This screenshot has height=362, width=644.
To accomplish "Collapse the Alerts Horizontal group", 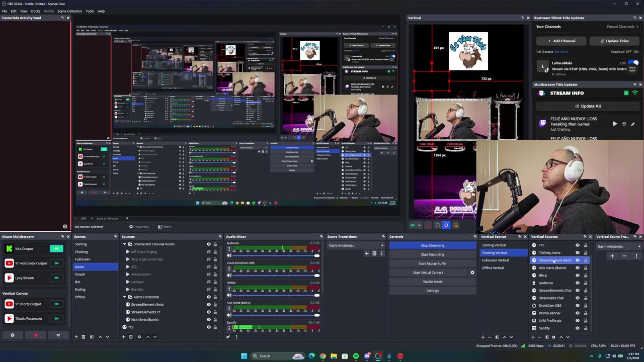I will tap(124, 297).
